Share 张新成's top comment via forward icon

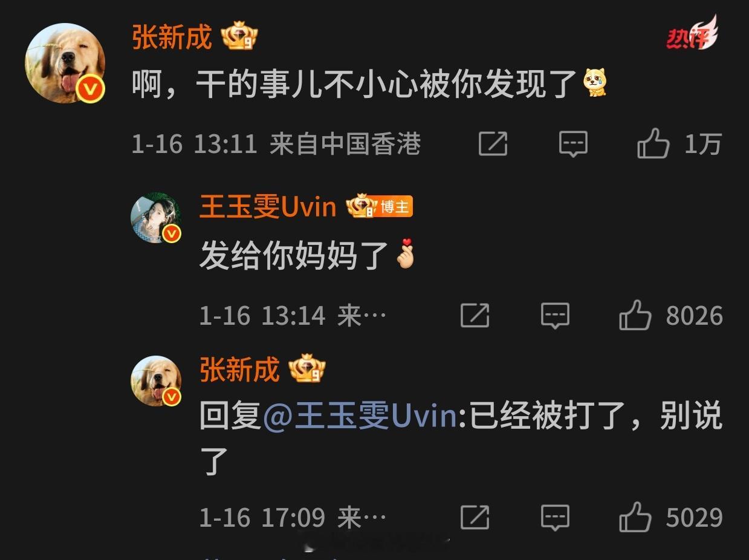[493, 144]
